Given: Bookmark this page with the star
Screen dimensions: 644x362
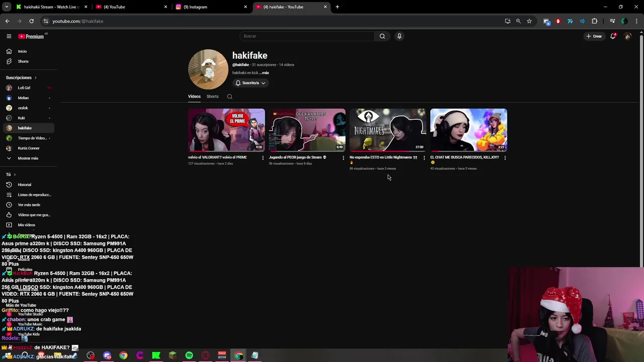Looking at the screenshot, I should coord(529,21).
